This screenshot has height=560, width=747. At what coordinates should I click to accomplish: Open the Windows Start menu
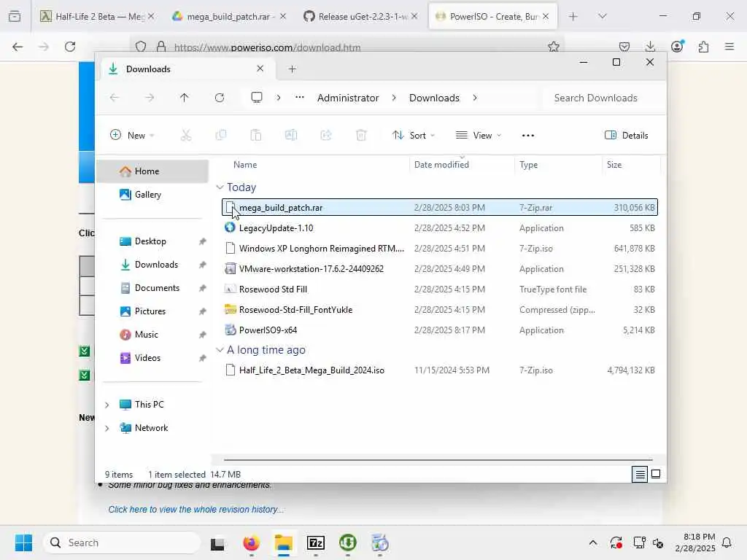coord(23,542)
